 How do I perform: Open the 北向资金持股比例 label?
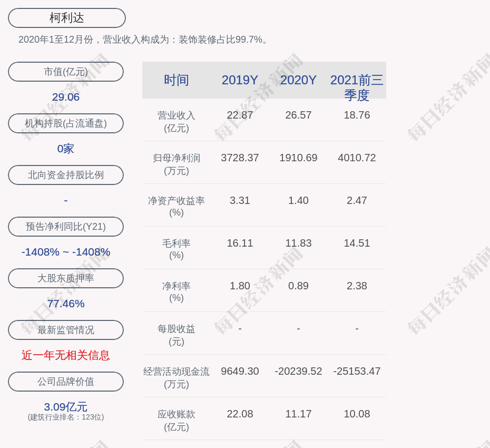tap(66, 175)
